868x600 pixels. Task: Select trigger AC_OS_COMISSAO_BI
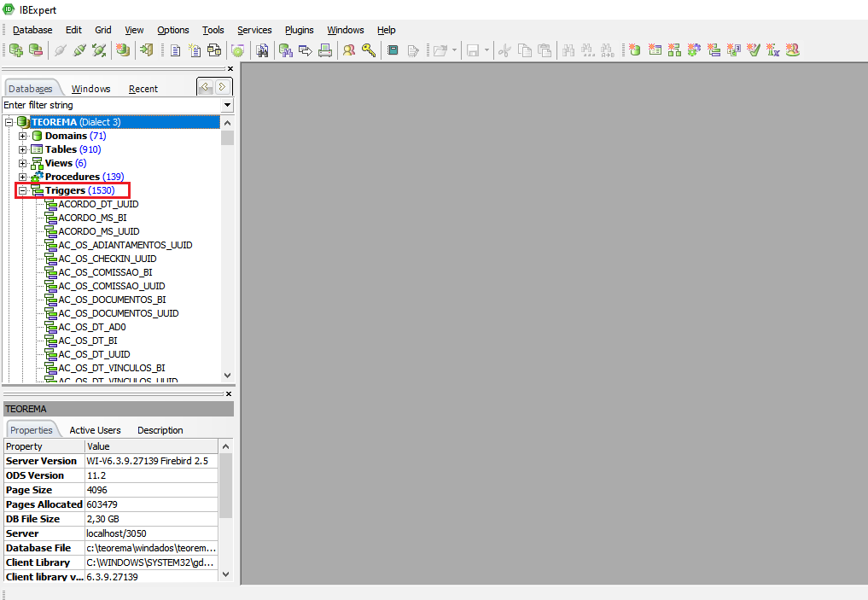coord(105,272)
